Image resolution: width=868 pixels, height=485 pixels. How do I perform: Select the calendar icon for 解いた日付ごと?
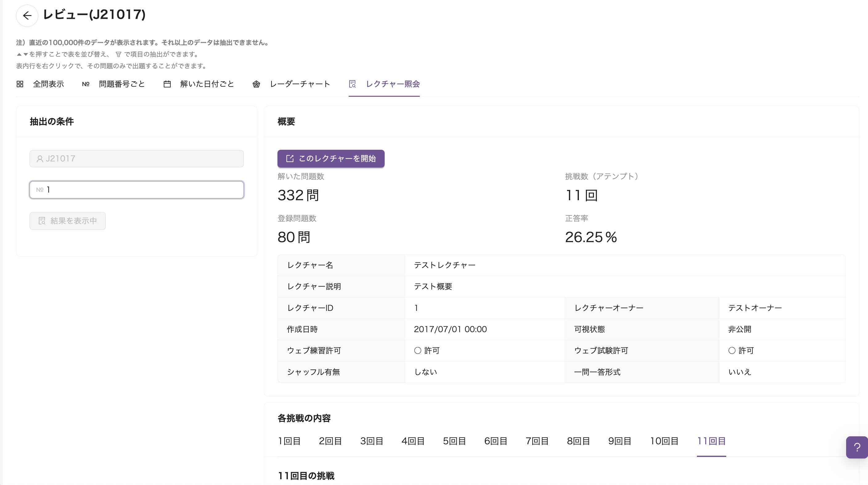pyautogui.click(x=168, y=84)
